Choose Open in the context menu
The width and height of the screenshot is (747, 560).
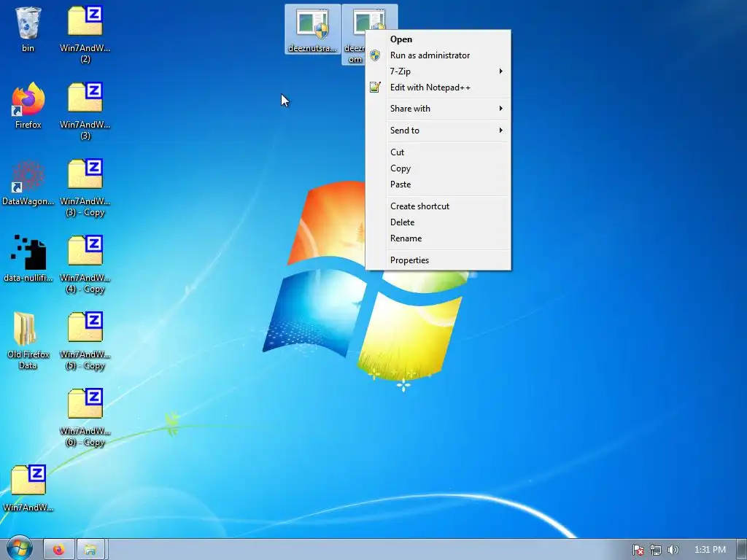pos(438,39)
